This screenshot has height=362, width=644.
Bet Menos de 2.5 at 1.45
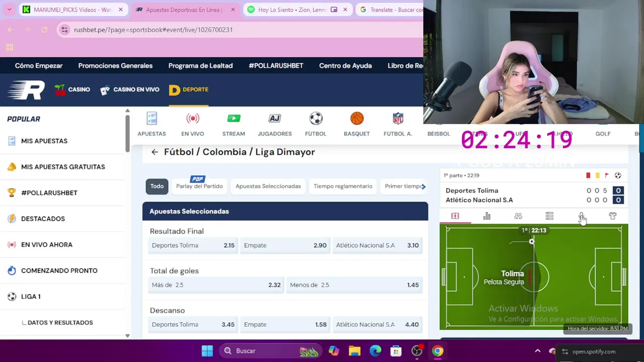click(x=354, y=285)
